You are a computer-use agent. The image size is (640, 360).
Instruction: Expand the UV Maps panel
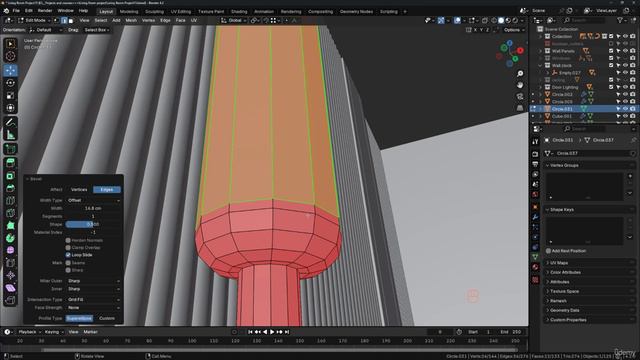pyautogui.click(x=559, y=263)
